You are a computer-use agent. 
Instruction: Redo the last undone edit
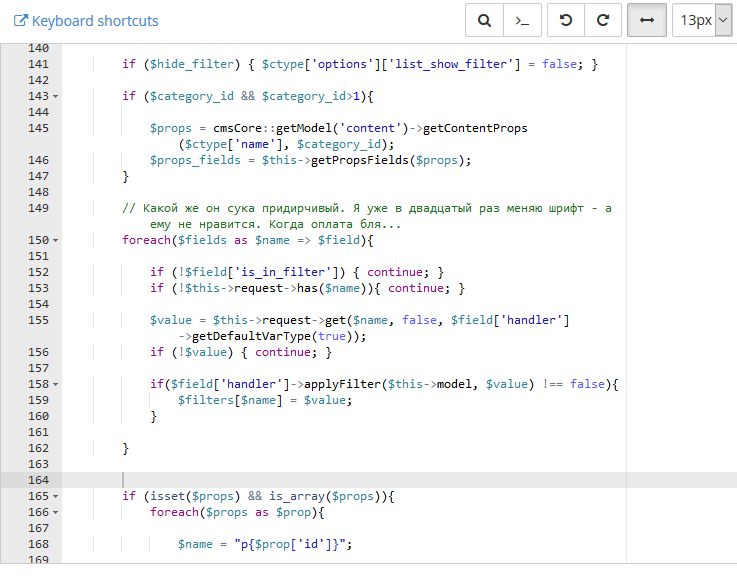603,20
